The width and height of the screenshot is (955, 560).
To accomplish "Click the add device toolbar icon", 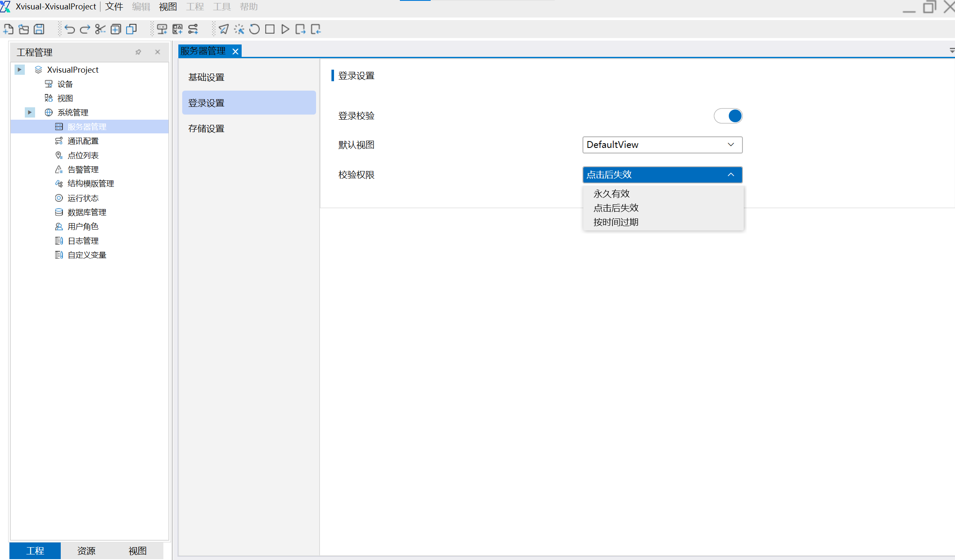I will [162, 29].
